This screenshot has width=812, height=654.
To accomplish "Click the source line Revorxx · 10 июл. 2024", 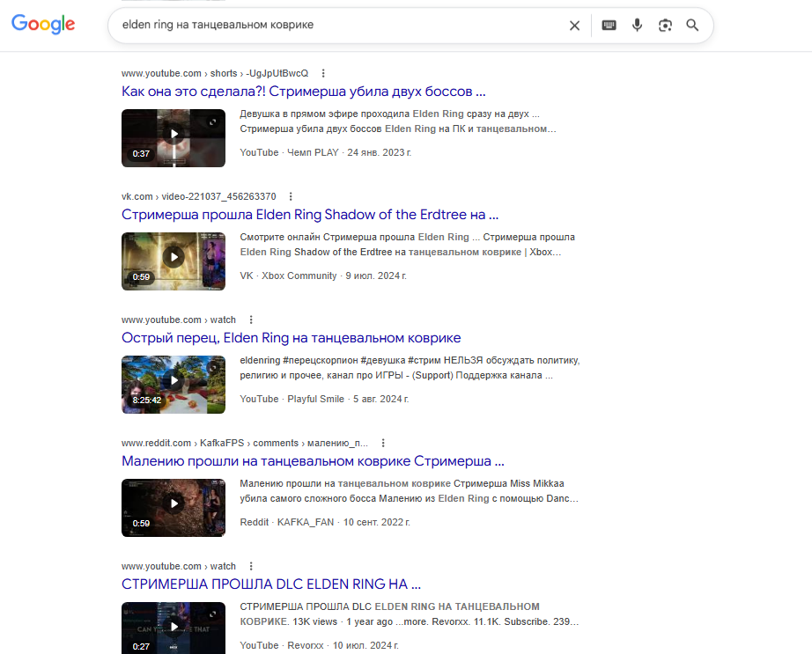I will tap(319, 645).
